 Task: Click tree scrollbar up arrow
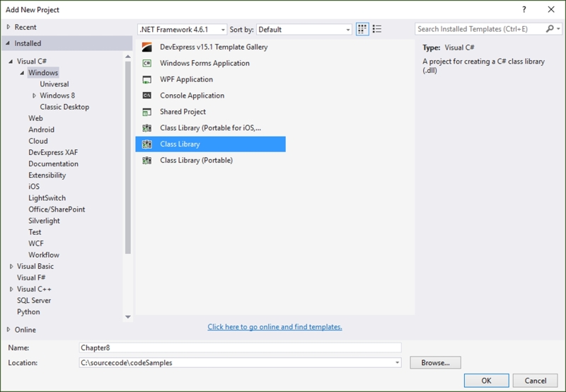pos(128,57)
